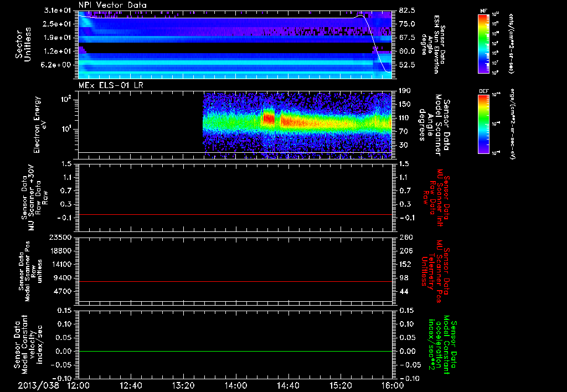This screenshot has width=567, height=392.
Task: Click the MU Scanner +30V Raw Data label
Action: tap(34, 198)
